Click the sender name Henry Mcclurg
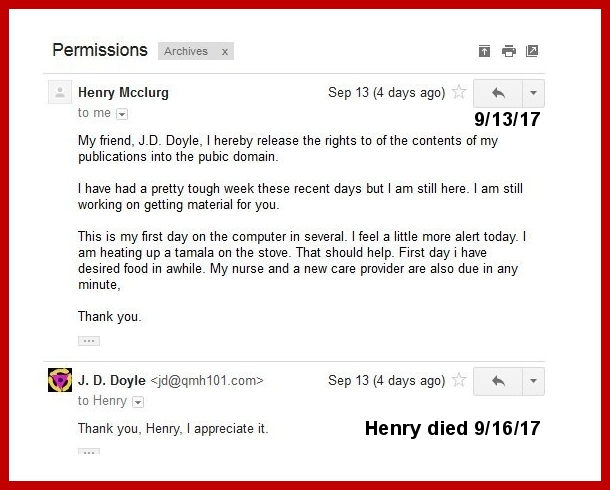The height and width of the screenshot is (490, 610). [x=123, y=93]
